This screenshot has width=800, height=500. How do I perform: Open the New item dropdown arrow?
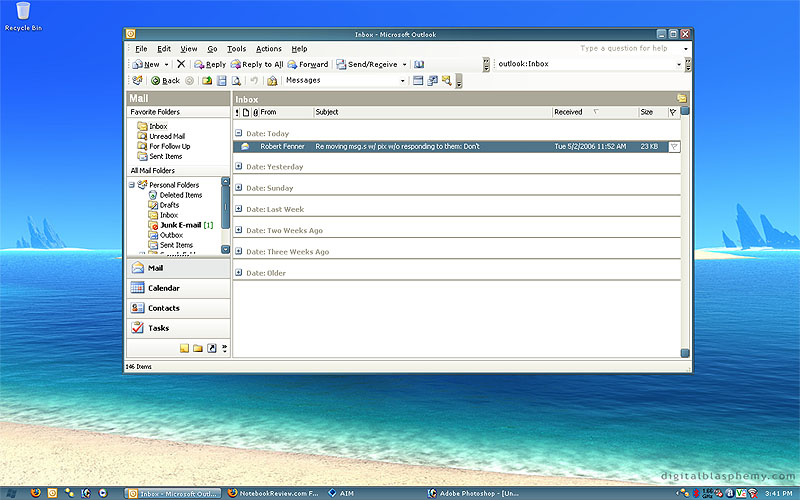click(166, 64)
